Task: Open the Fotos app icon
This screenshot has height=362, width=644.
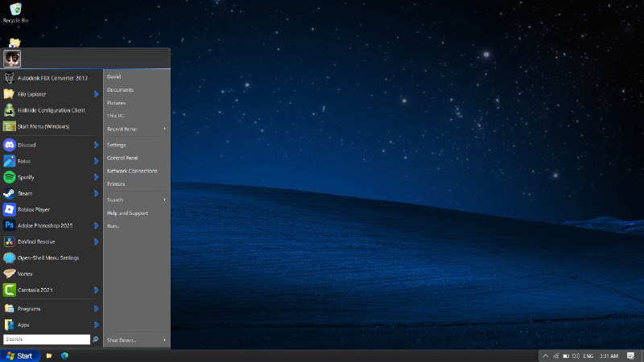Action: [9, 161]
